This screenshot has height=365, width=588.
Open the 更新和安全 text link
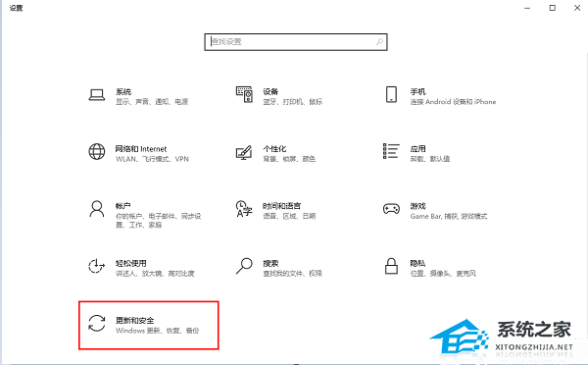click(134, 320)
